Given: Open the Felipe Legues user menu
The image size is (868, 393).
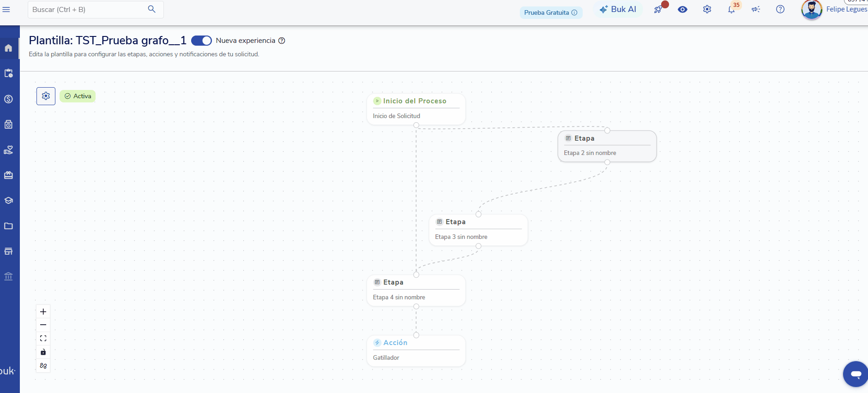Looking at the screenshot, I should pyautogui.click(x=835, y=9).
